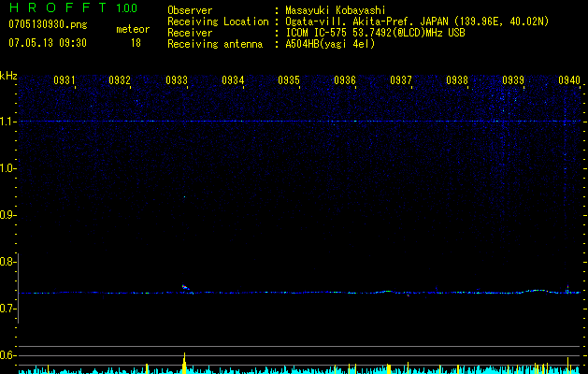Click the 0.9 frequency axis label

7,215
